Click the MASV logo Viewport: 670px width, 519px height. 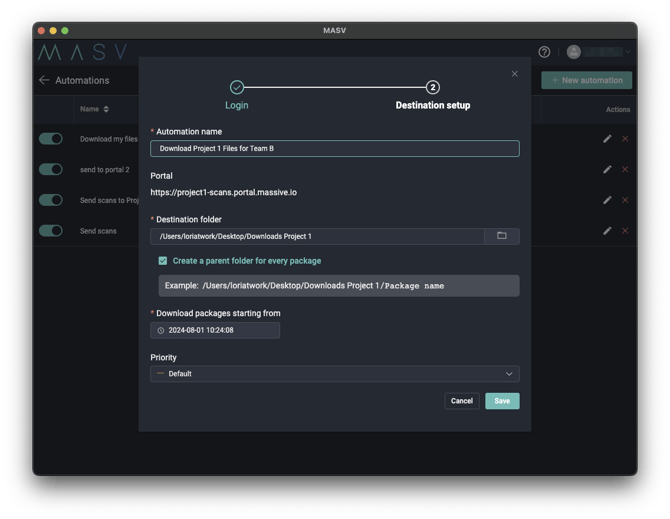point(82,52)
